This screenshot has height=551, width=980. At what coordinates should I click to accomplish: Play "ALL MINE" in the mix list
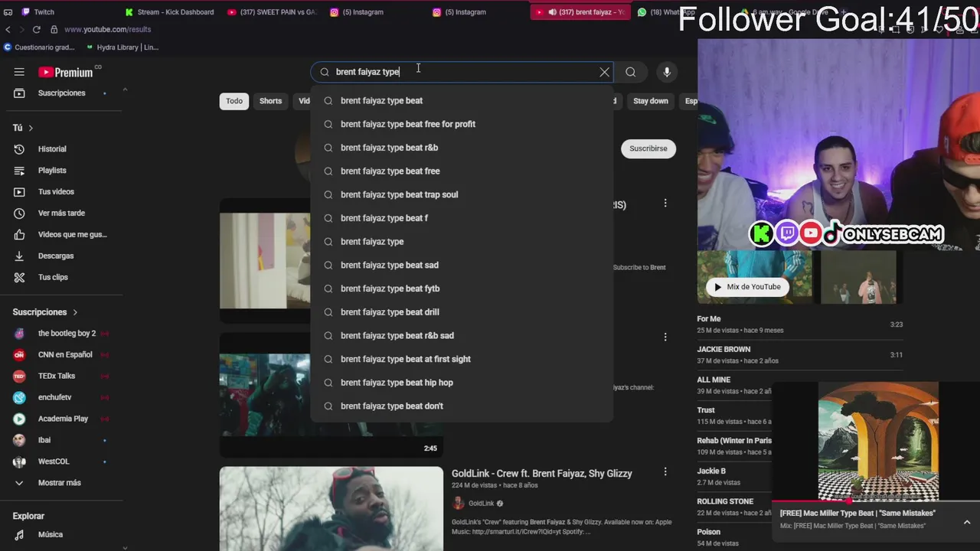[x=734, y=386]
